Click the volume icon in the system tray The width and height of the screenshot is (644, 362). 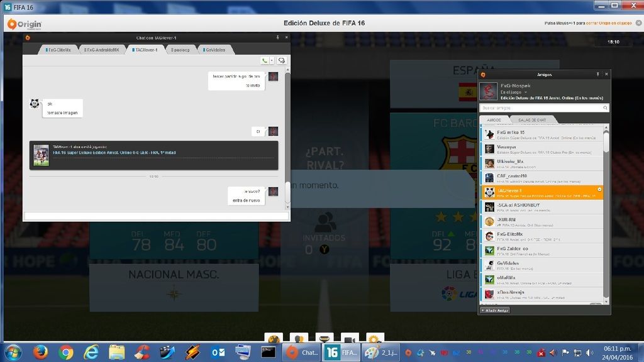click(x=589, y=353)
